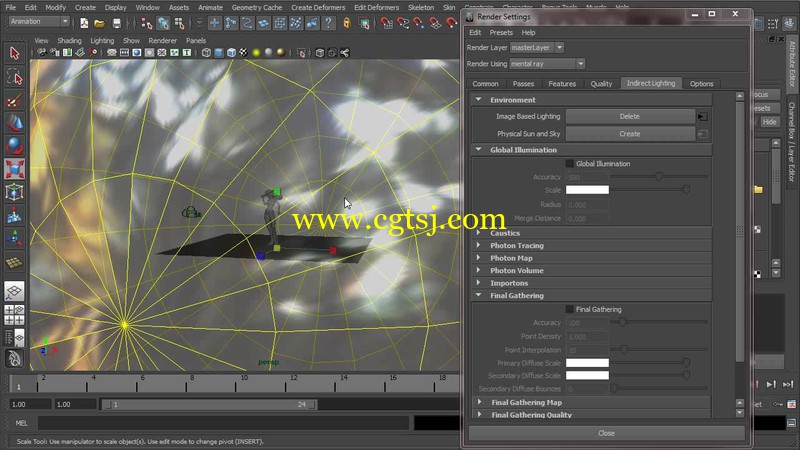Select by hierarchy mode icon

tap(147, 23)
